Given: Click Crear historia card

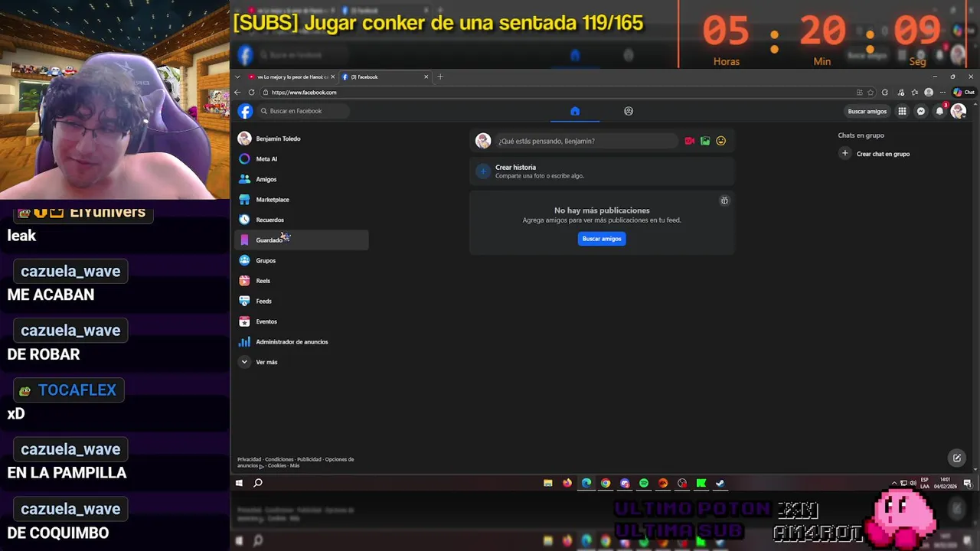Looking at the screenshot, I should [602, 171].
